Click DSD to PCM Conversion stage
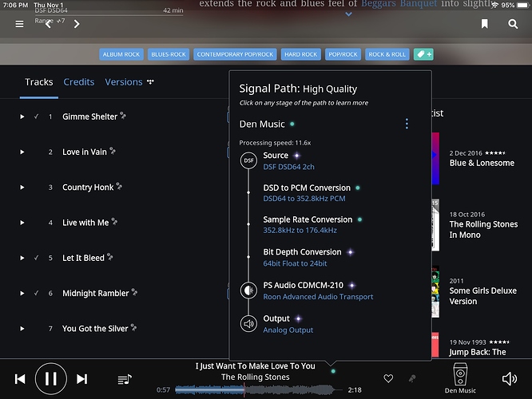The image size is (532, 399). [x=307, y=188]
